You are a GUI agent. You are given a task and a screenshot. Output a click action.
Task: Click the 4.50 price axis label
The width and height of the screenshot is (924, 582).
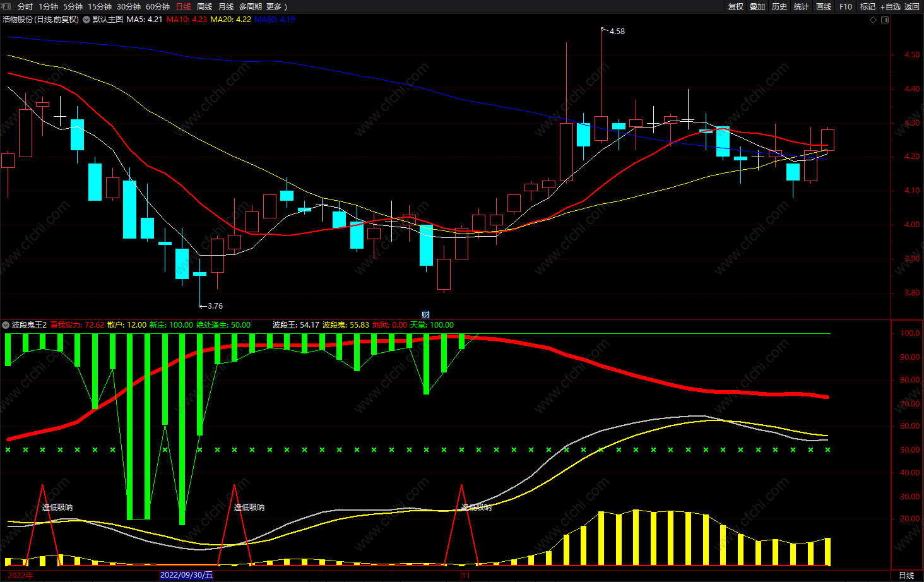(x=911, y=55)
